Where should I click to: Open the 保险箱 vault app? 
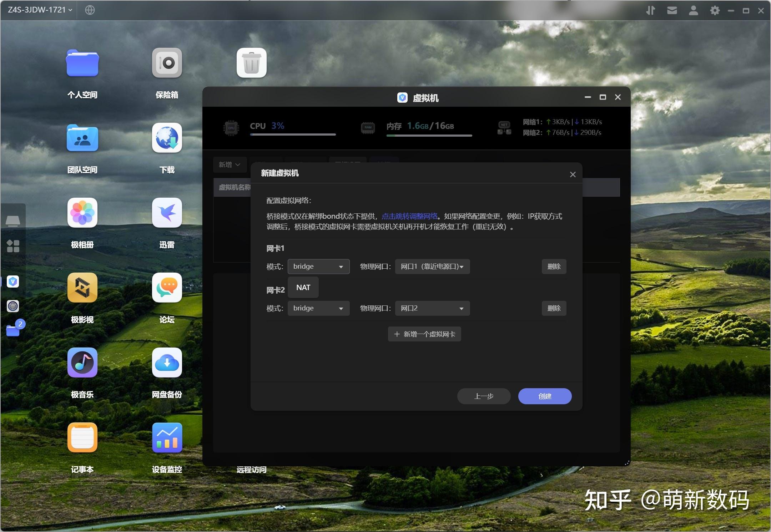point(166,63)
